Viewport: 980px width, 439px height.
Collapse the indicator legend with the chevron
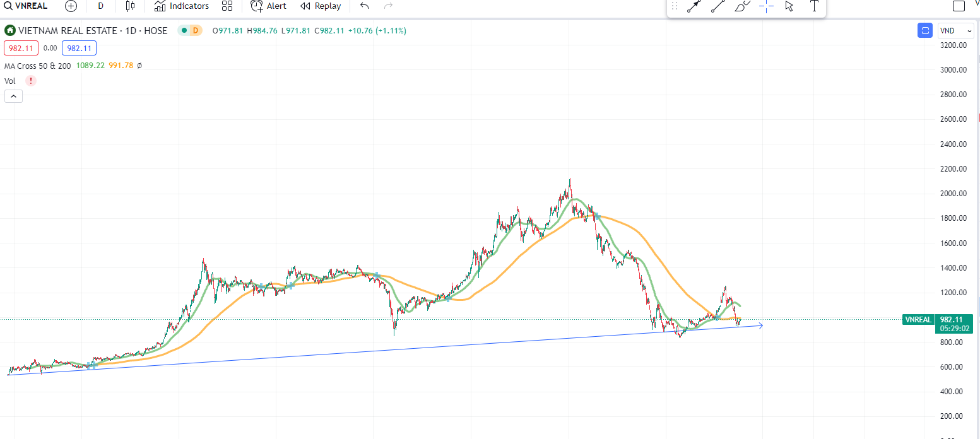(13, 96)
